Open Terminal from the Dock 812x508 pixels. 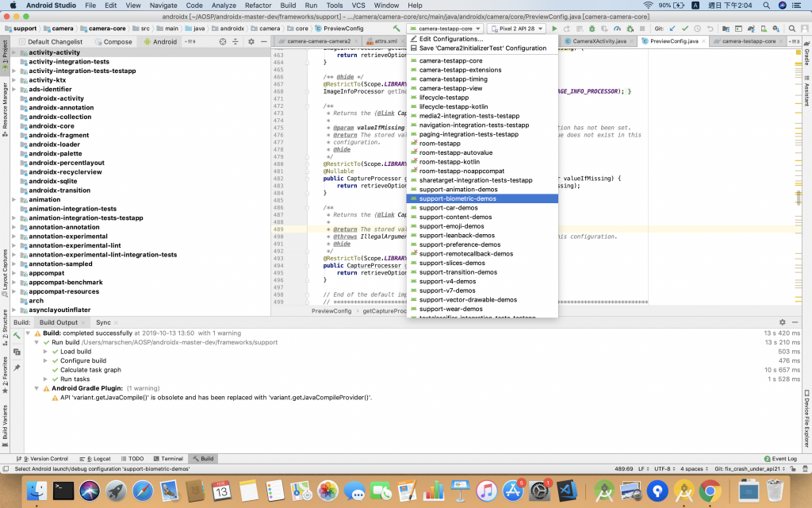tap(63, 491)
